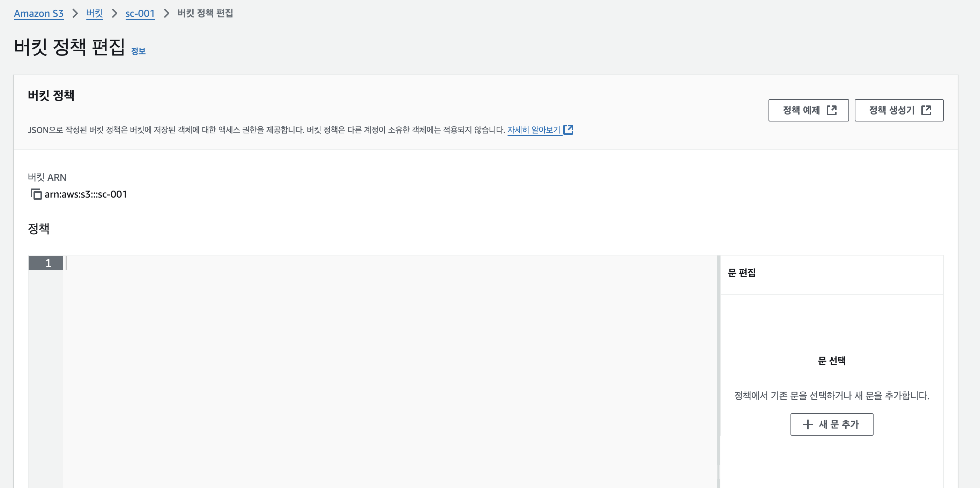Screen dimensions: 980x488
Task: Open the sc-001 bucket breadcrumb
Action: tap(140, 13)
